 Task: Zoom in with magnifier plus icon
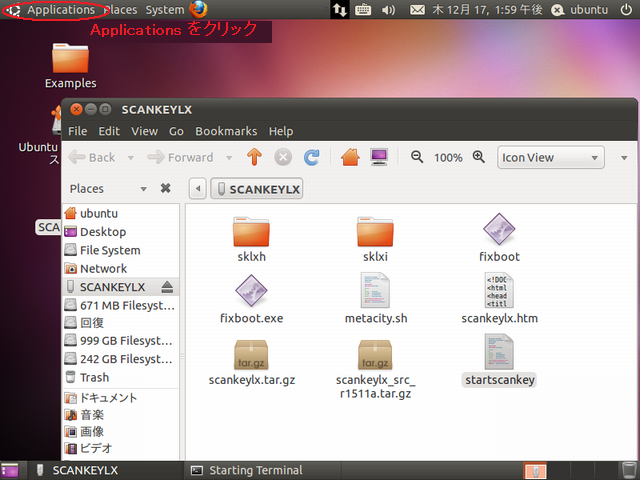[x=478, y=157]
